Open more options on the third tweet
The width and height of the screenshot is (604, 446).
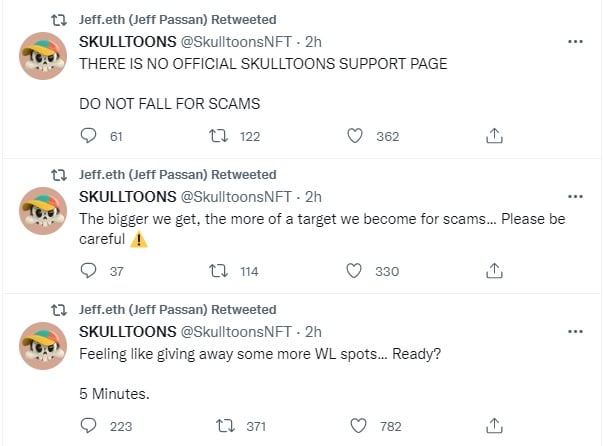tap(576, 332)
